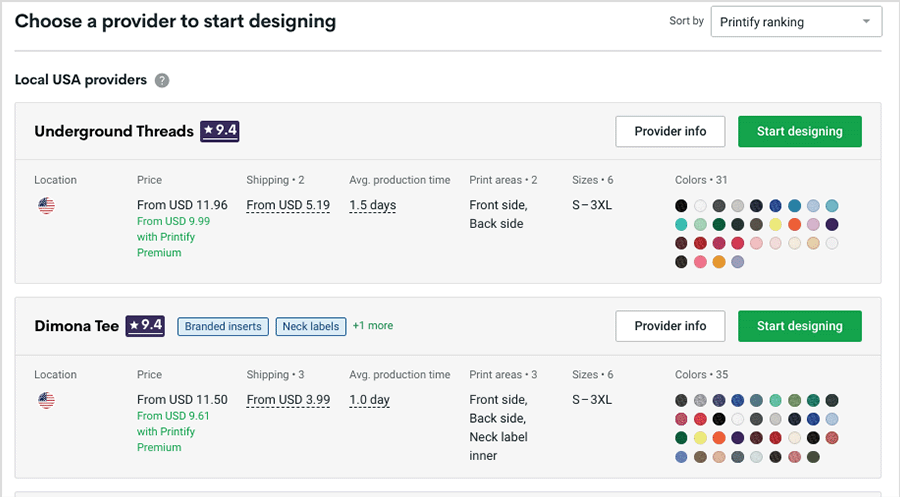Select the yellow swatch in Dimona Tee colors
Viewport: 900px width, 497px height.
[x=700, y=438]
